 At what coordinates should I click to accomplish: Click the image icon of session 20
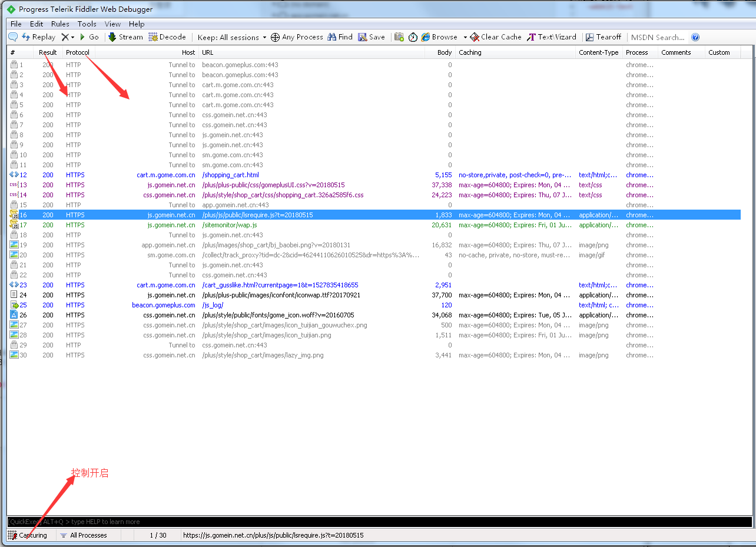click(x=14, y=255)
